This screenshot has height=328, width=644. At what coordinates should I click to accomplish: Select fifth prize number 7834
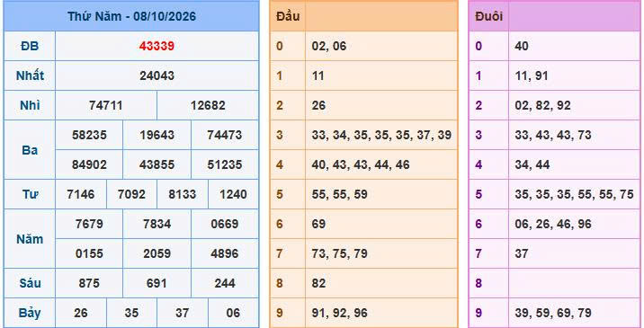click(157, 224)
